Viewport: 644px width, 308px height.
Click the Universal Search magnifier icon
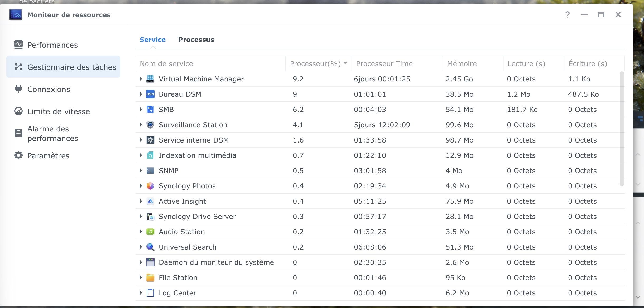pos(150,247)
